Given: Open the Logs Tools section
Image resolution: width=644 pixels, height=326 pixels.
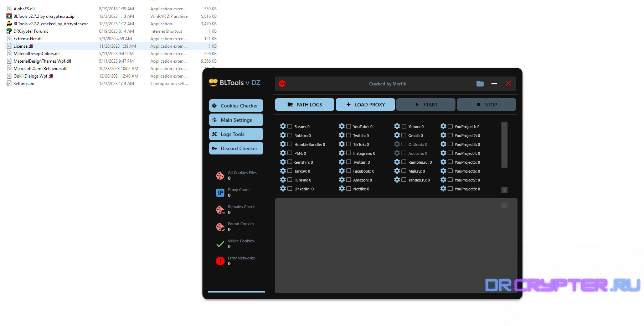Looking at the screenshot, I should [x=236, y=134].
